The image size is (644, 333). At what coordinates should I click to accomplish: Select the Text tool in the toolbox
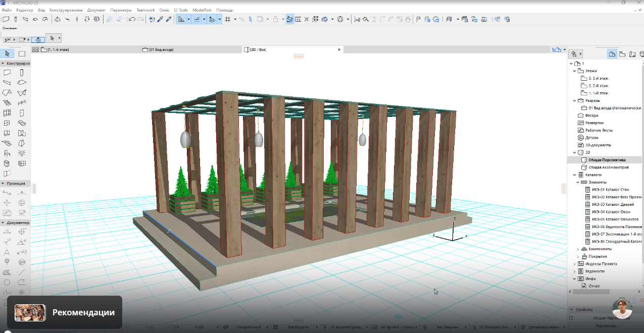[7, 252]
